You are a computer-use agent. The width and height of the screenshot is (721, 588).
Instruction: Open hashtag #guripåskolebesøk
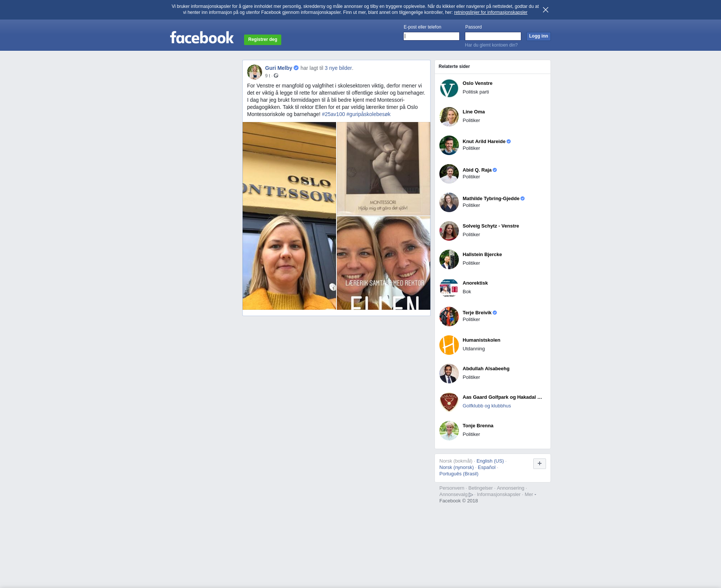(368, 114)
